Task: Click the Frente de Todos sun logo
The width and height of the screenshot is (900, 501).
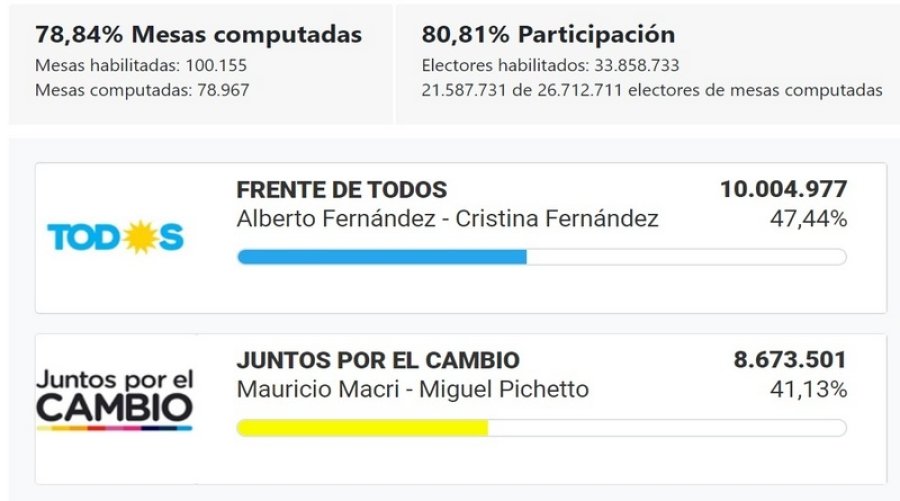Action: (115, 237)
